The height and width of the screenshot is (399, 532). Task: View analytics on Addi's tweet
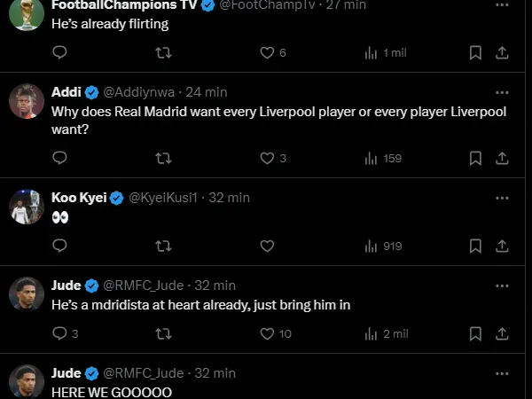(372, 158)
